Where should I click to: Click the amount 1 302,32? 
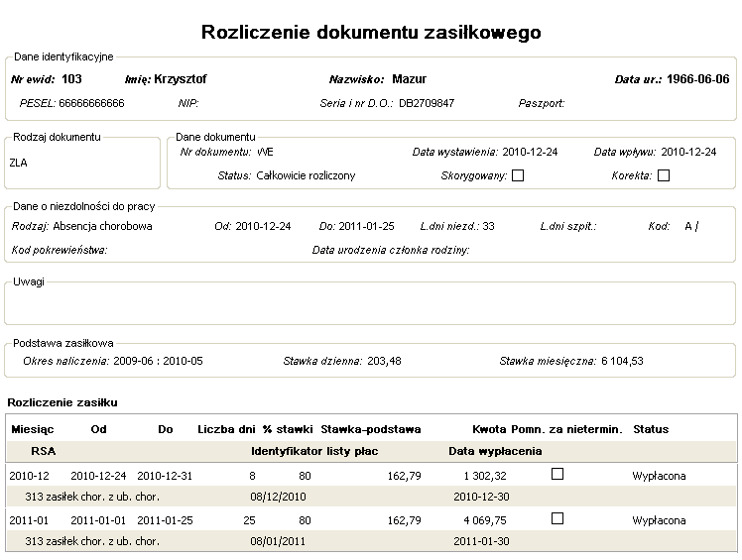pyautogui.click(x=485, y=476)
